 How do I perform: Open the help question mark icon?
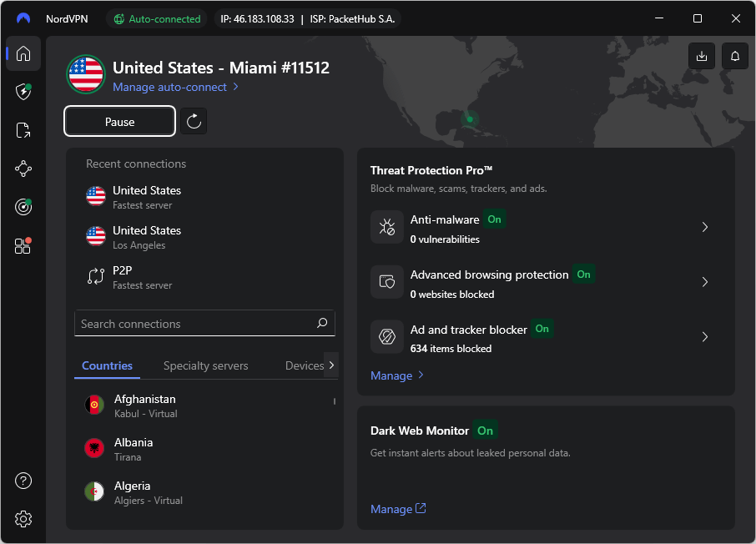[x=23, y=481]
